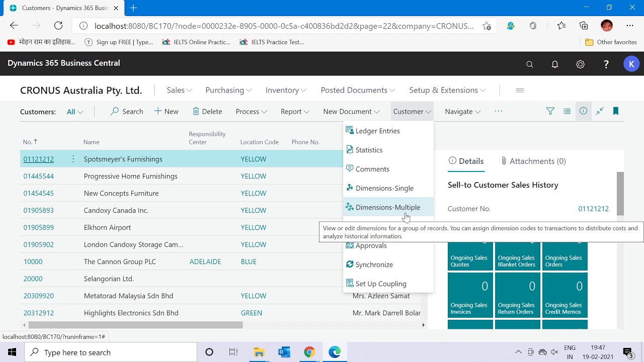Open the Business Central search magnifier
644x362 pixels.
click(x=529, y=64)
